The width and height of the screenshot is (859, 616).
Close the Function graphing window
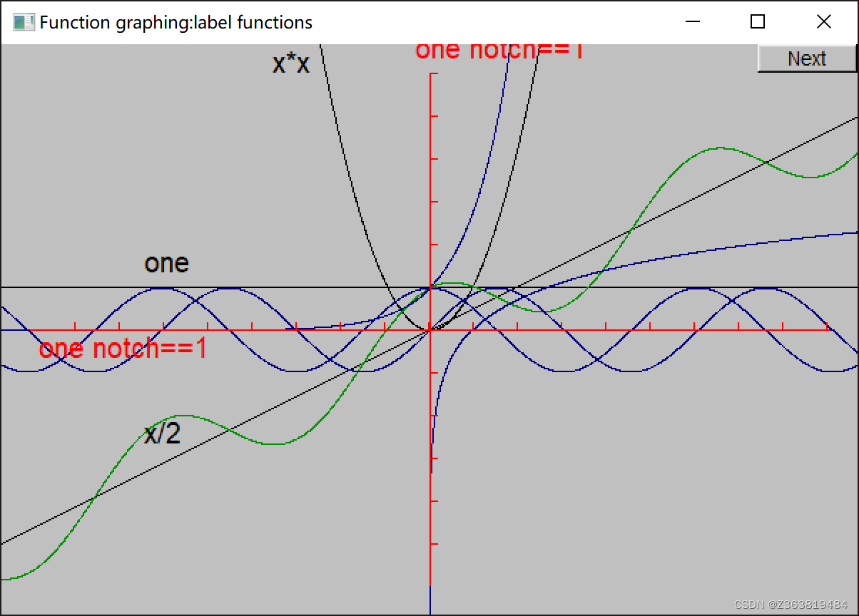pos(824,22)
